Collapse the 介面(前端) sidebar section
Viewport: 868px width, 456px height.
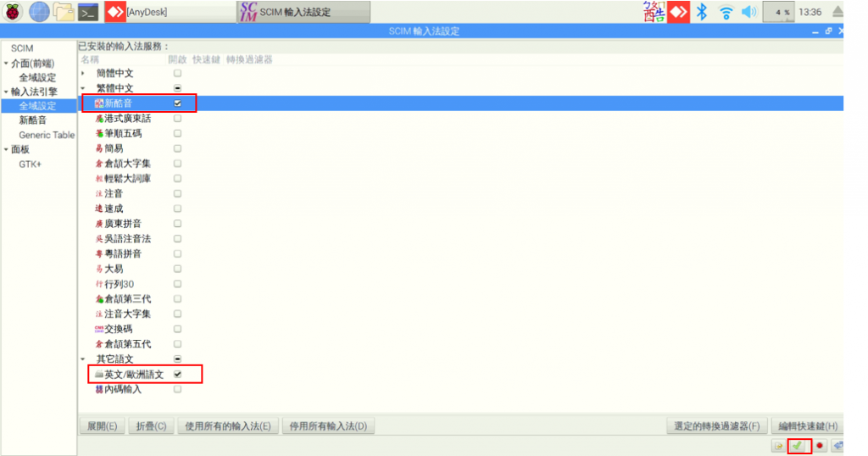coord(6,63)
